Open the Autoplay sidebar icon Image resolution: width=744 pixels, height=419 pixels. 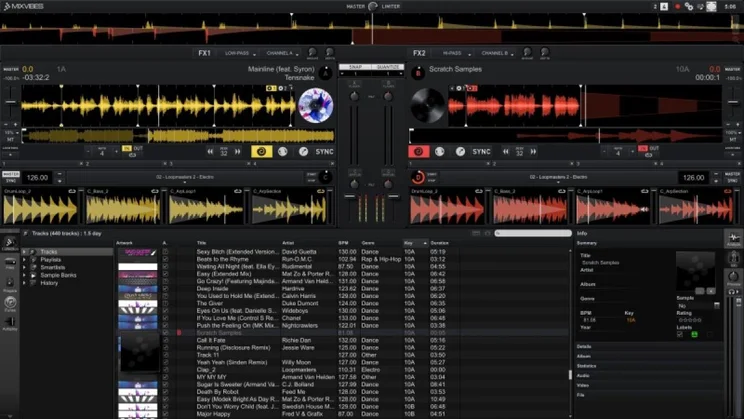[10, 324]
